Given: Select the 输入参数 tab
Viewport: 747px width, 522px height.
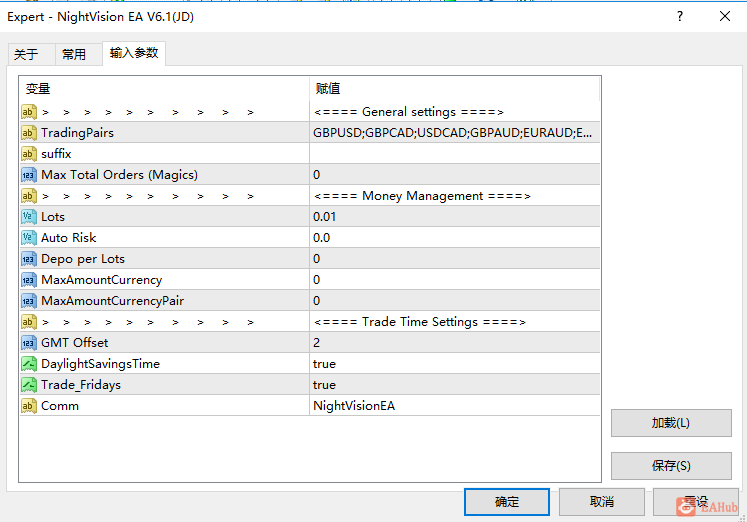Looking at the screenshot, I should point(134,53).
